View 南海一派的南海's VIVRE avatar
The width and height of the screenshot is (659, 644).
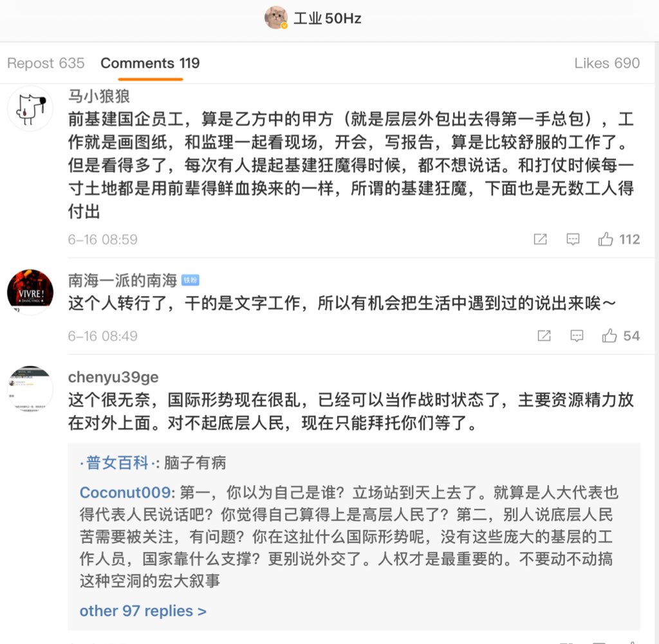tap(30, 292)
